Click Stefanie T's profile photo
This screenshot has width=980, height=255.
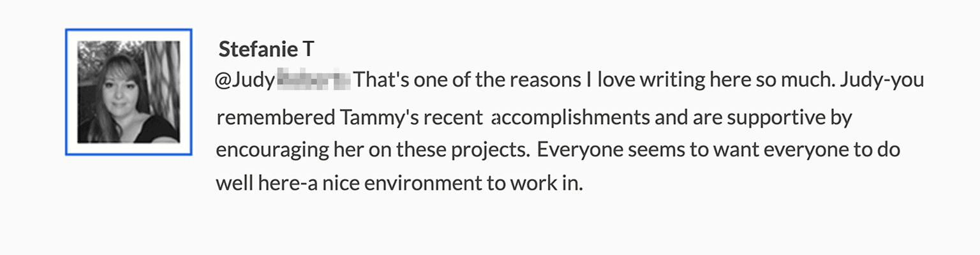coord(128,92)
